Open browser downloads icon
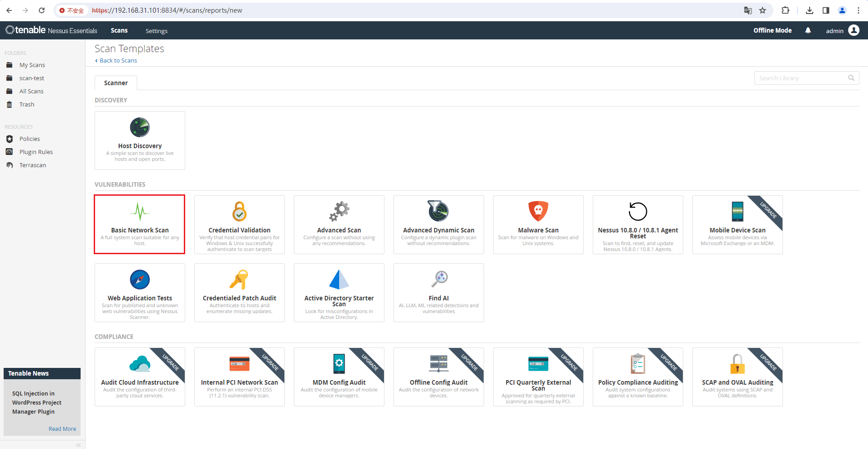This screenshot has width=868, height=449. [810, 10]
